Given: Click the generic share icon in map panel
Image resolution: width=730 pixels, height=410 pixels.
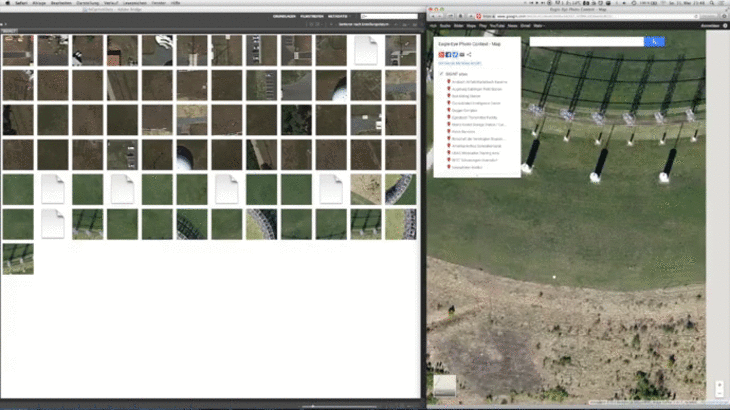Looking at the screenshot, I should (469, 54).
